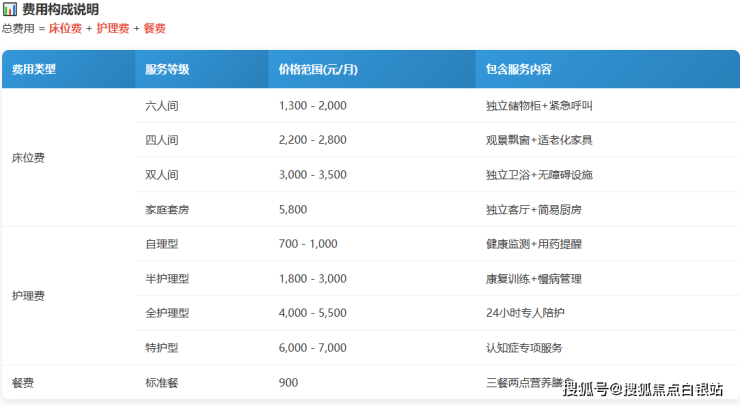740x405 pixels.
Task: Select the 费用类型 column header
Action: (34, 70)
